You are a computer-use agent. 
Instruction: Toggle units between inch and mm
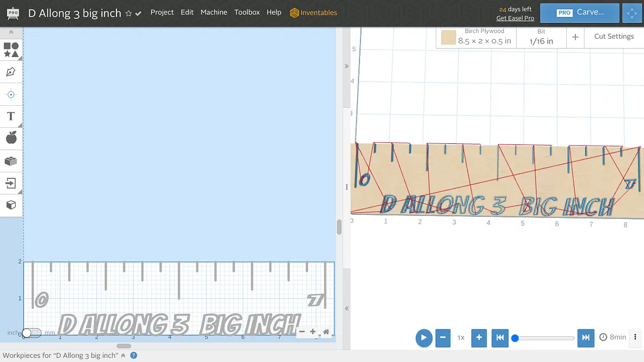31,333
